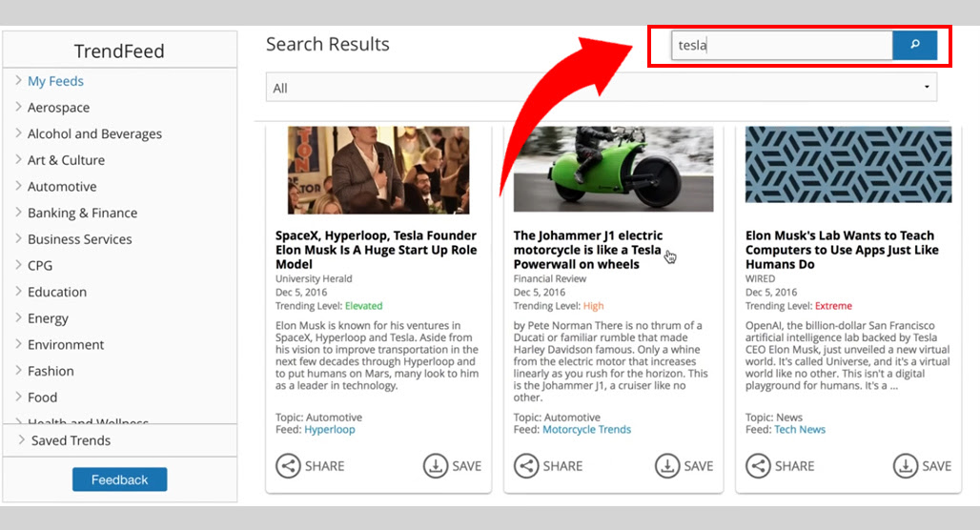Image resolution: width=980 pixels, height=530 pixels.
Task: Select Alcohol and Beverages category
Action: click(x=94, y=133)
